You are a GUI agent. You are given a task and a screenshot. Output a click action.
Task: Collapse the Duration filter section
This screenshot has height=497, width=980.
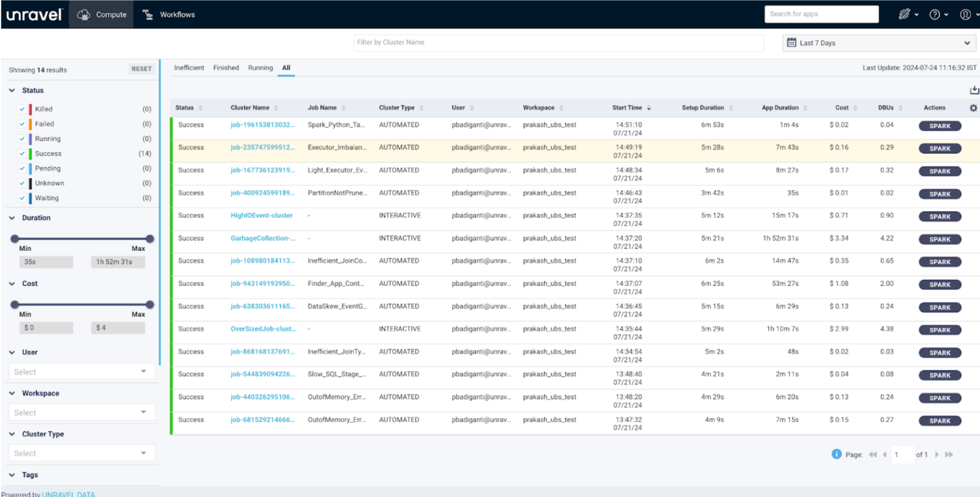[12, 218]
